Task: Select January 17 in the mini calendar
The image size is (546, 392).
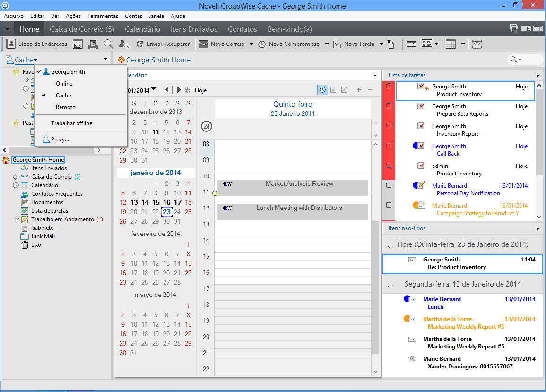Action: 178,202
